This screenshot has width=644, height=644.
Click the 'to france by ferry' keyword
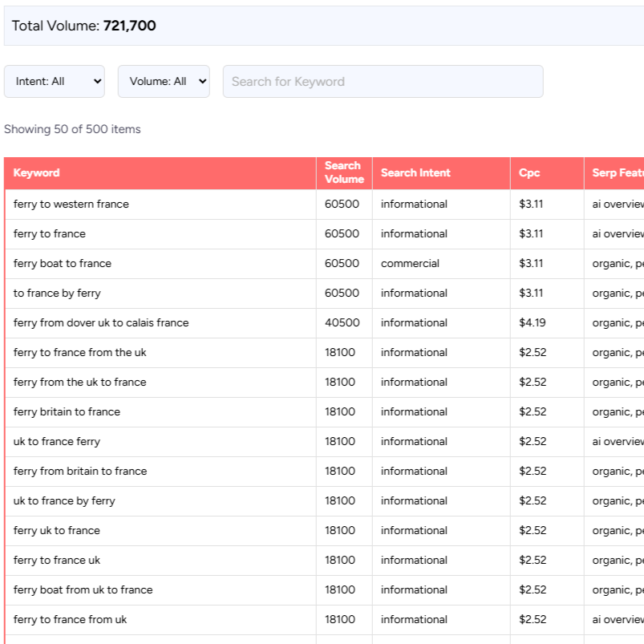click(57, 294)
